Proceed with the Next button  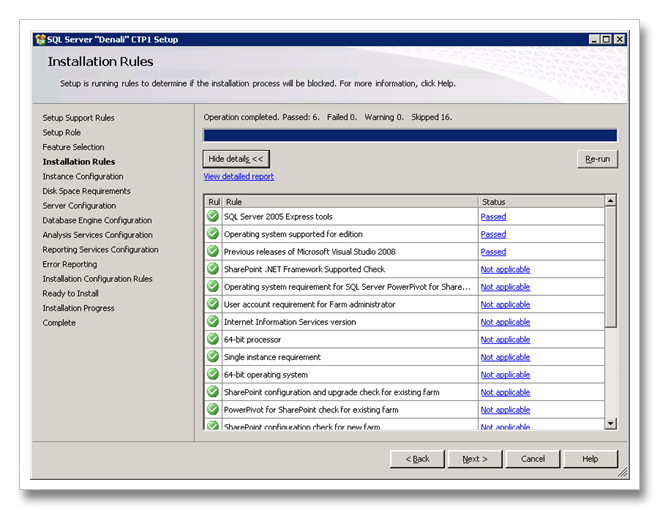475,459
